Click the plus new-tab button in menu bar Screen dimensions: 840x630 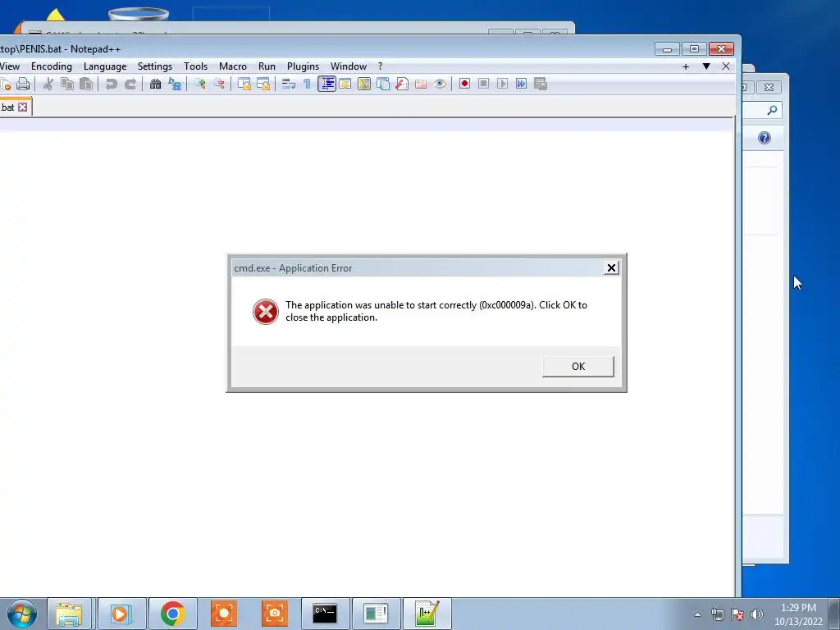(686, 67)
